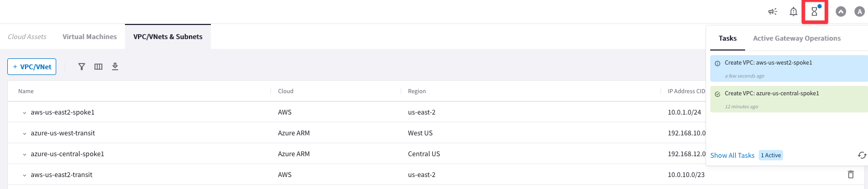Open the column settings icon

[x=98, y=67]
